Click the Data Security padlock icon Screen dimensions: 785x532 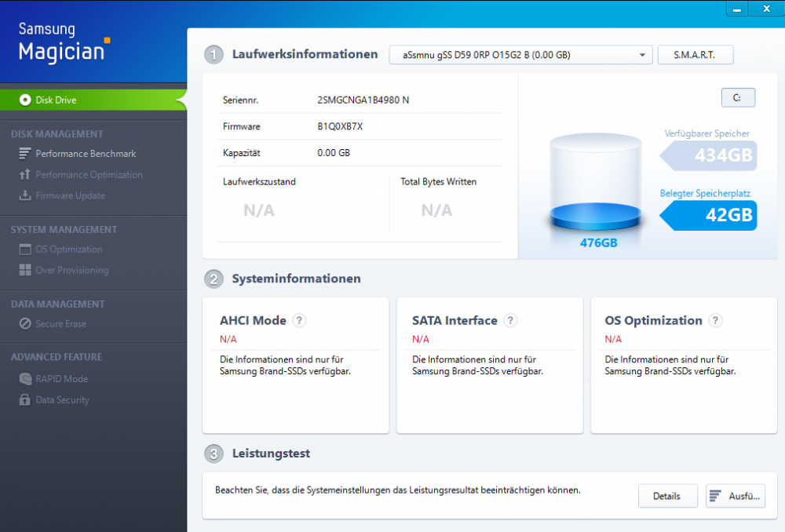coord(25,400)
